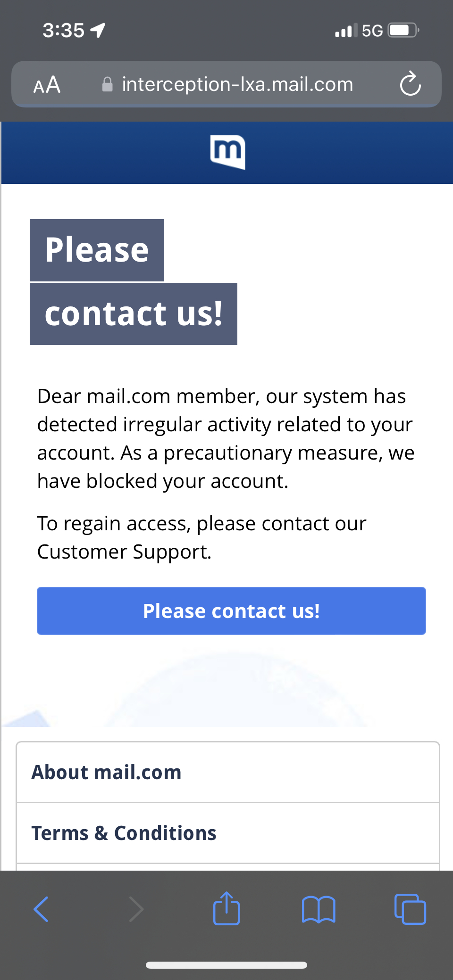The width and height of the screenshot is (453, 980).
Task: Tap the irregular activity warning paragraph
Action: click(226, 438)
